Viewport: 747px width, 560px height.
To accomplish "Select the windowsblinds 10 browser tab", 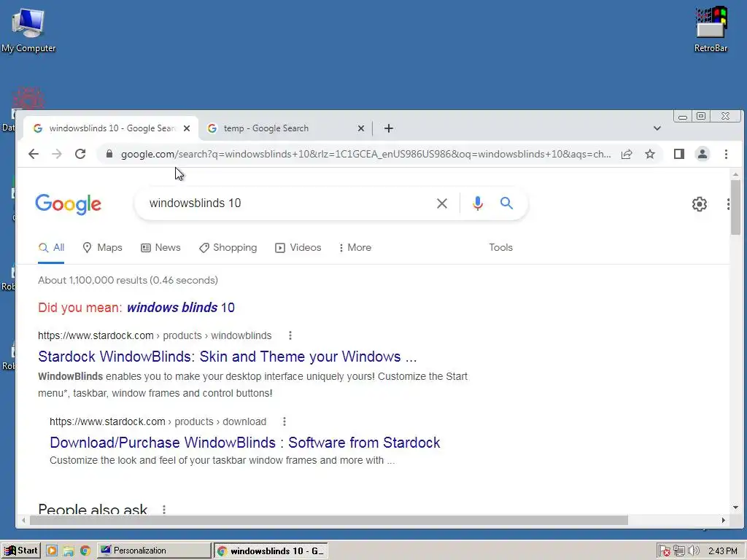I will tap(111, 128).
